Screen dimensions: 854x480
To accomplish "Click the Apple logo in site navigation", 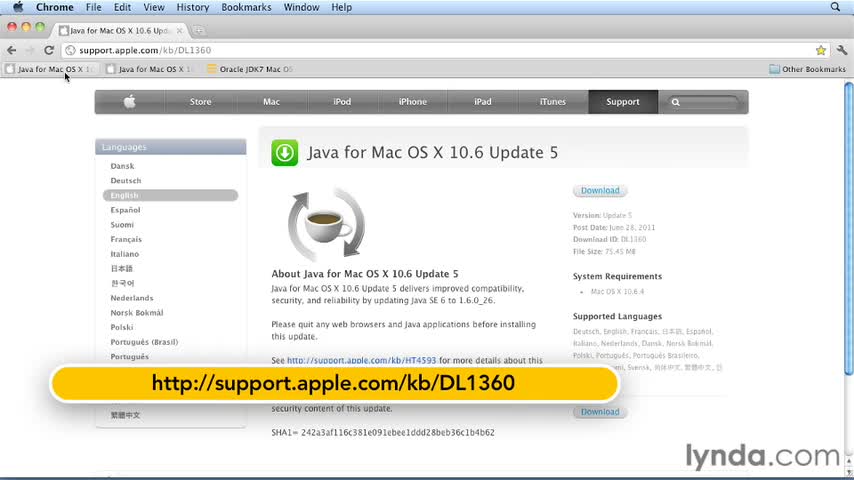I will [x=130, y=102].
